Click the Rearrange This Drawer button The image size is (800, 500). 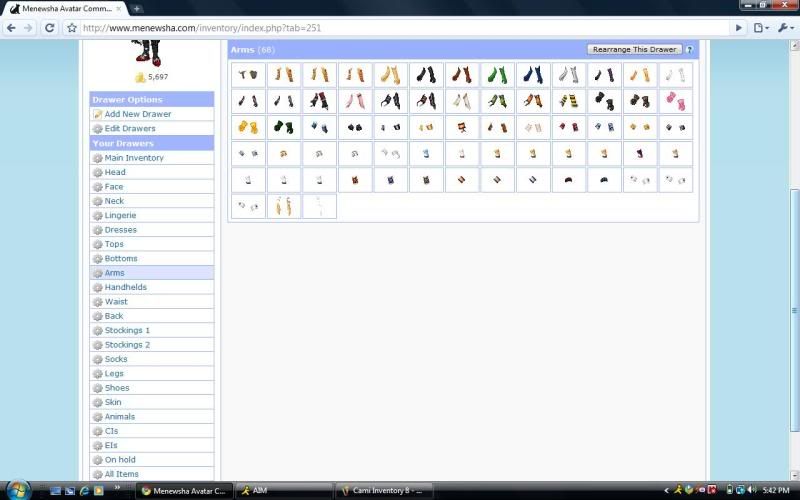click(x=634, y=49)
